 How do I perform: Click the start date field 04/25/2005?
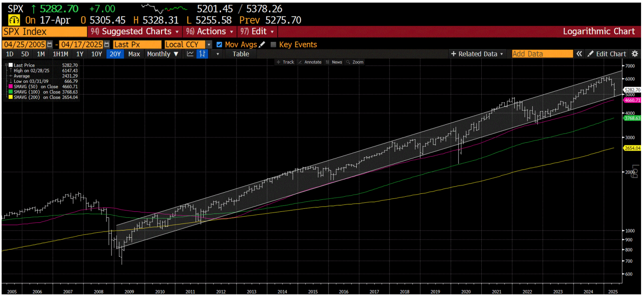click(x=24, y=44)
